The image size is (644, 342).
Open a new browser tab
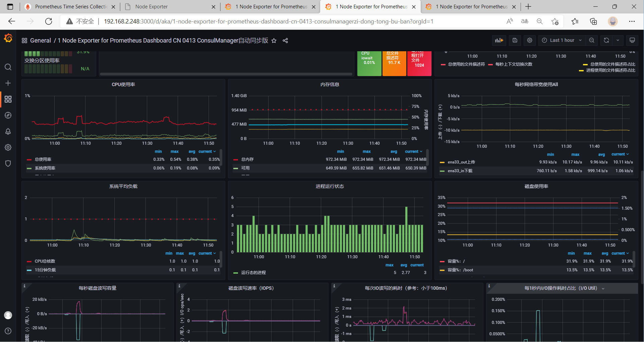[528, 7]
